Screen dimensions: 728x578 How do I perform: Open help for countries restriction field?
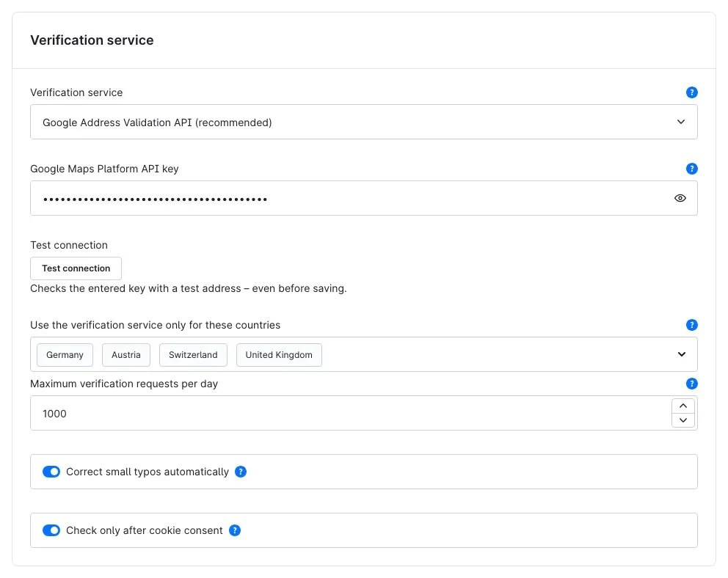tap(691, 325)
